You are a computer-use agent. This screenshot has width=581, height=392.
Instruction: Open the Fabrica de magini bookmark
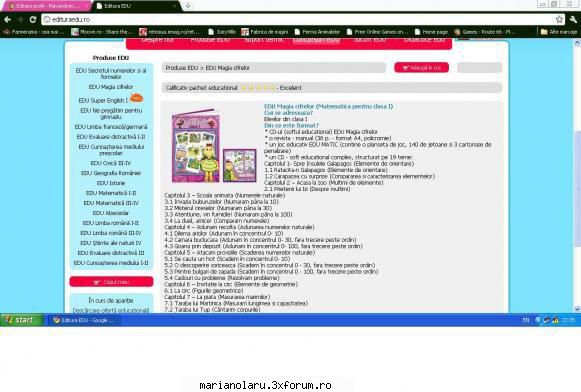click(265, 32)
